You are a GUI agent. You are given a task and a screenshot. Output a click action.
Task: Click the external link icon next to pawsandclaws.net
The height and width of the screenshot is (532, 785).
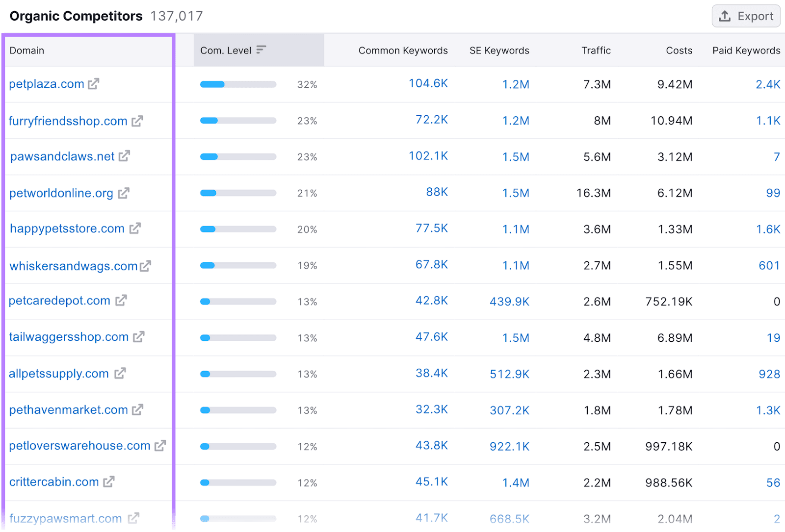pos(125,156)
